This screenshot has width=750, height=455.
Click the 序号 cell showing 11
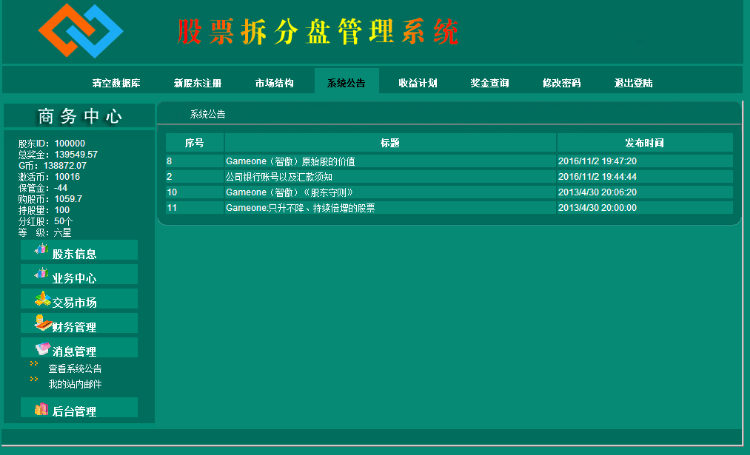(195, 208)
